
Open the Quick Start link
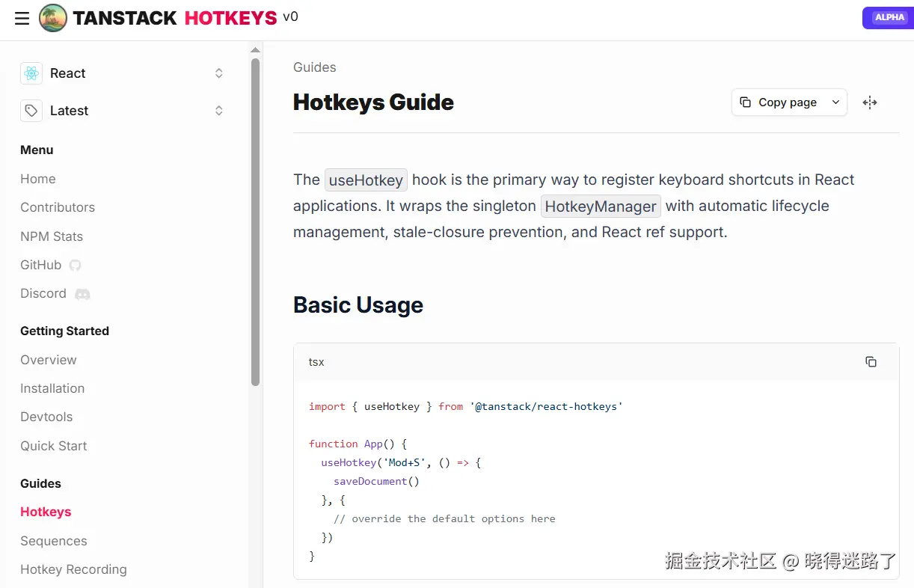(x=54, y=446)
